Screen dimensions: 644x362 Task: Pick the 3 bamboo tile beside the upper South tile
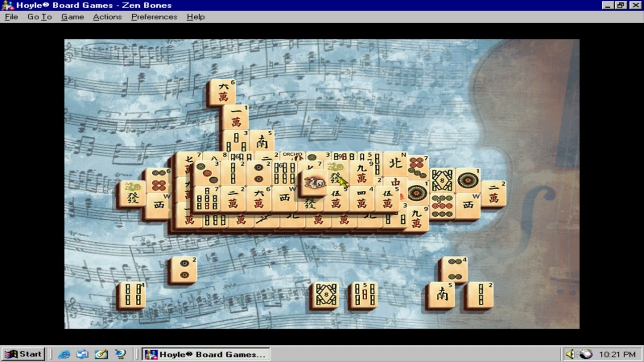(236, 141)
